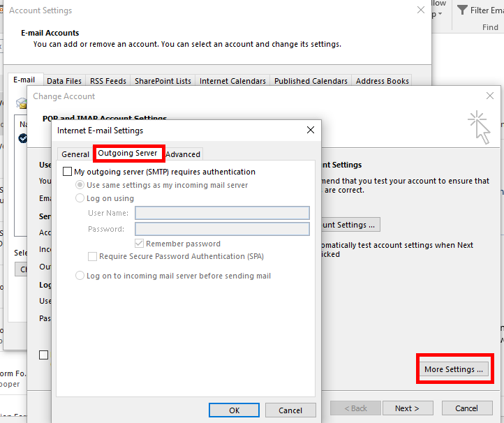The width and height of the screenshot is (504, 423).
Task: Toggle the checkbox at Change Account bottom left
Action: pos(43,355)
